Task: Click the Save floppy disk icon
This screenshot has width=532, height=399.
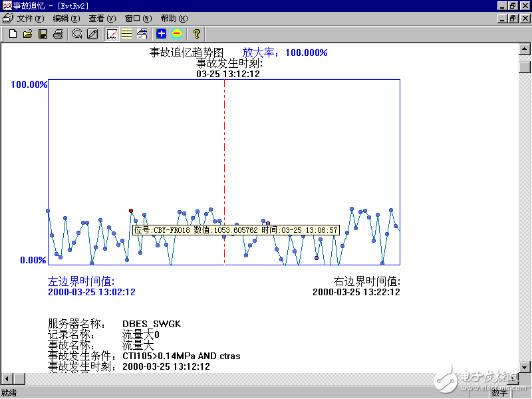Action: click(43, 33)
